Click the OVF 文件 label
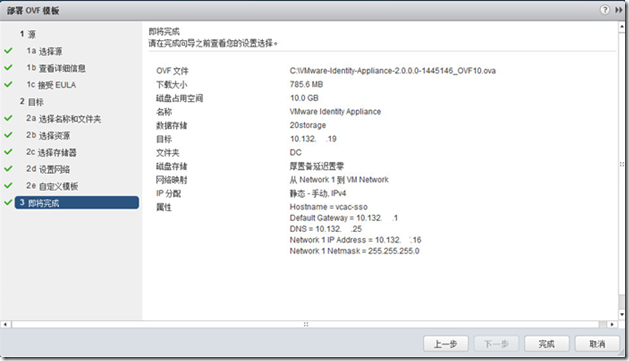The width and height of the screenshot is (629, 361). coord(172,71)
